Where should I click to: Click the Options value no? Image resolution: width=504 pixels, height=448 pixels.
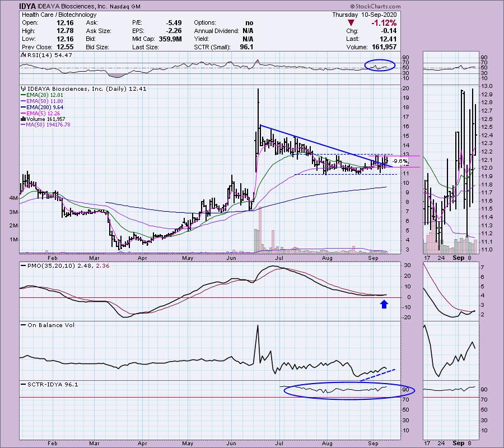coord(249,23)
